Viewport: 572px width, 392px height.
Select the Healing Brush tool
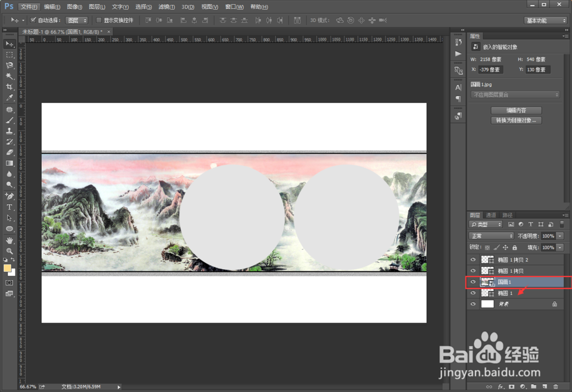click(10, 109)
